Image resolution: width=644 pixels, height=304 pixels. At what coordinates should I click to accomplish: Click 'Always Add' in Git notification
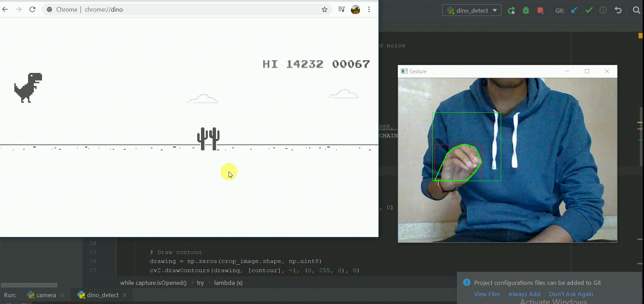[x=524, y=294]
